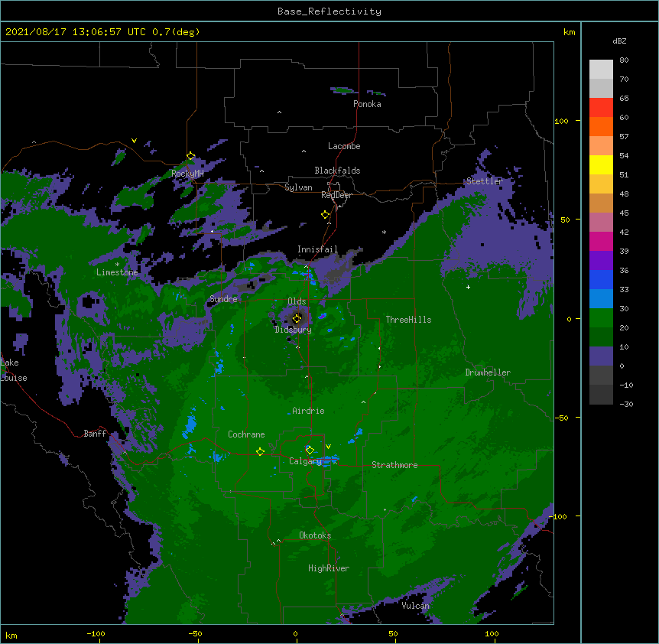Image resolution: width=659 pixels, height=644 pixels.
Task: Click the Banff label
Action: pyautogui.click(x=95, y=434)
